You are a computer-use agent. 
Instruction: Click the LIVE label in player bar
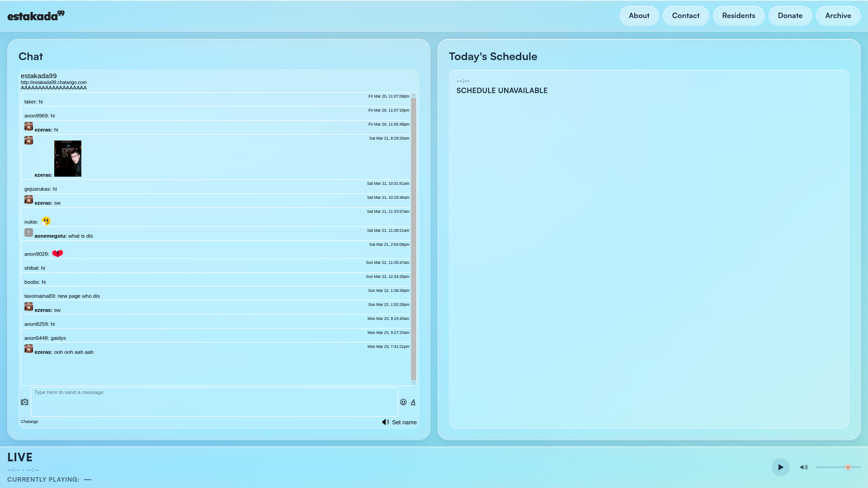coord(20,457)
